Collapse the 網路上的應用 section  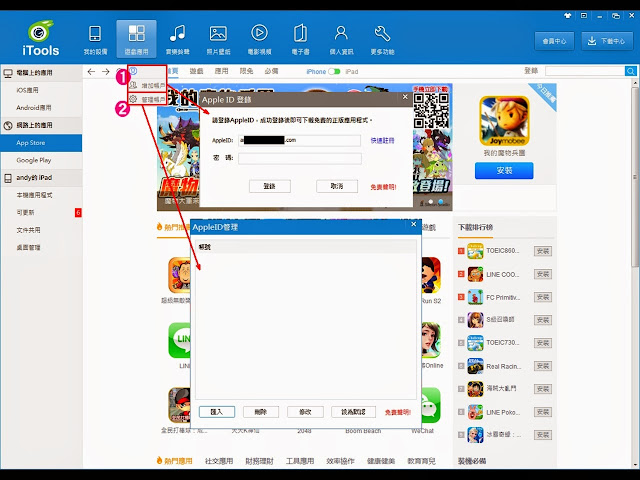[41, 125]
